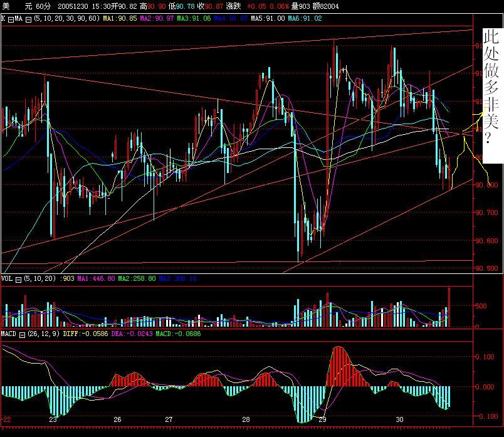Click the 90.600 price axis label
504x437 pixels.
(x=488, y=241)
